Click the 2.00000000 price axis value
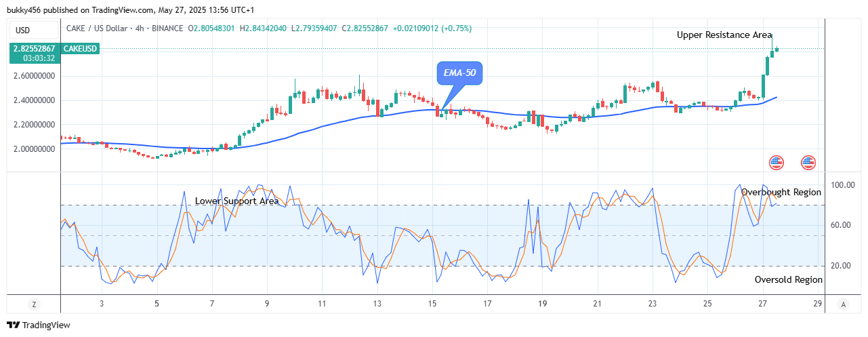 (x=33, y=149)
